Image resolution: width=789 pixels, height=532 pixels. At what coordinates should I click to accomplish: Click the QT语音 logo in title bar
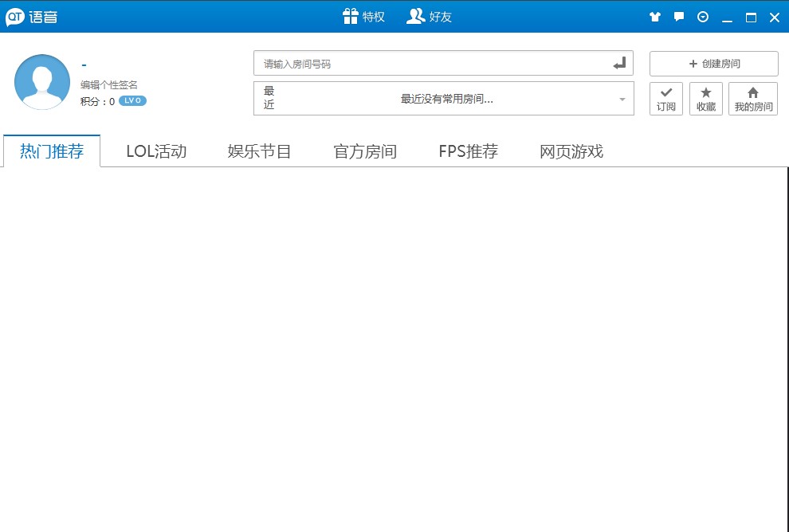32,17
